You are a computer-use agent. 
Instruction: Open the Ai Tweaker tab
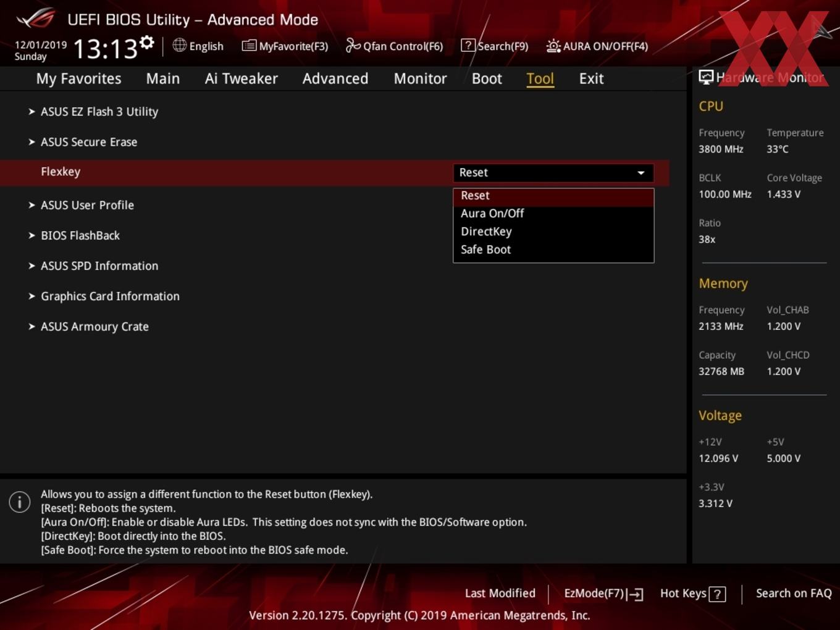(241, 78)
